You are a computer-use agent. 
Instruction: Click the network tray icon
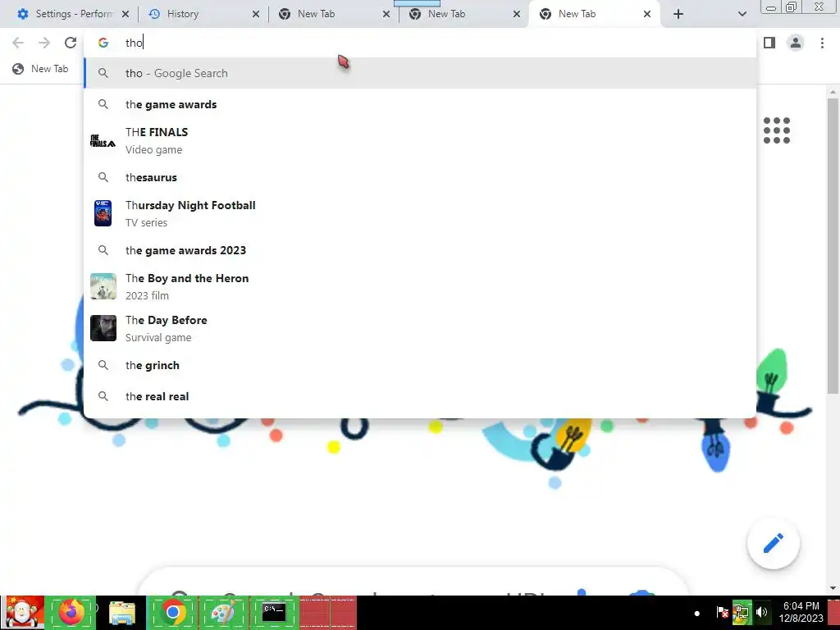tap(742, 612)
